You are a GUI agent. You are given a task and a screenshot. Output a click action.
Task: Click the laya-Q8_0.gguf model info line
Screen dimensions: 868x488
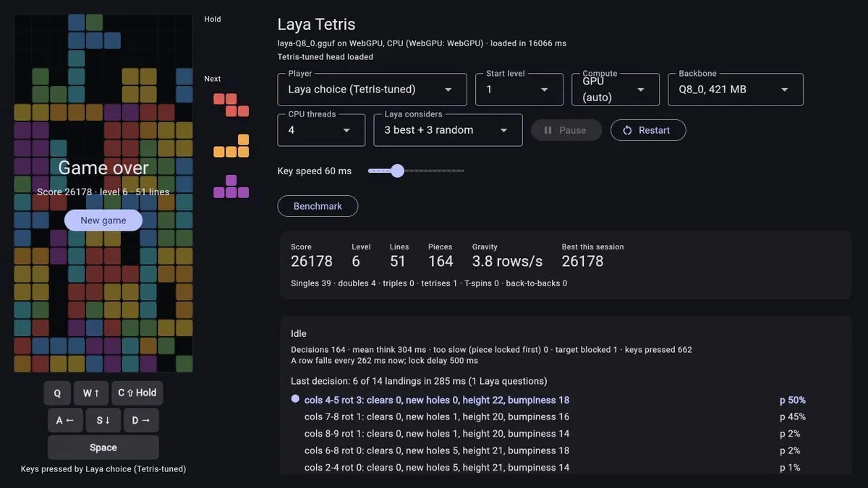point(422,43)
